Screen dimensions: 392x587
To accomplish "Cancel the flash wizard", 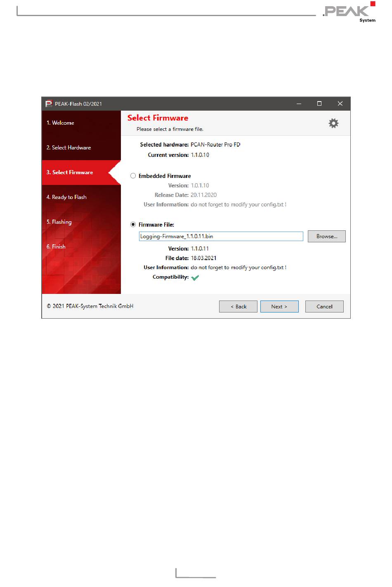I will 324,307.
